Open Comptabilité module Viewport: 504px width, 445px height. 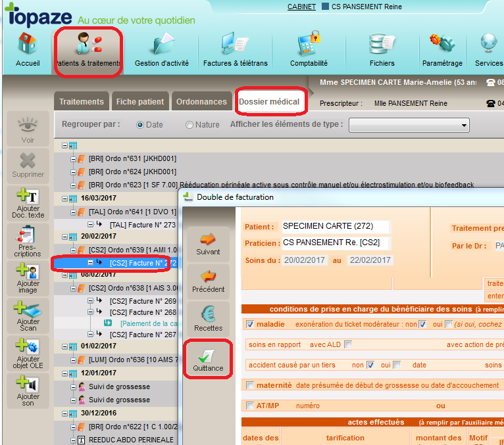pyautogui.click(x=309, y=50)
